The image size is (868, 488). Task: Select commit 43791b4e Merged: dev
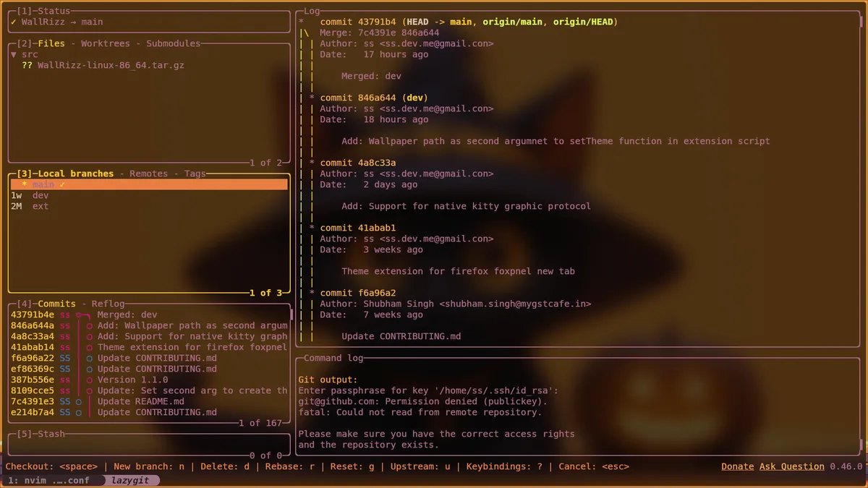point(149,314)
